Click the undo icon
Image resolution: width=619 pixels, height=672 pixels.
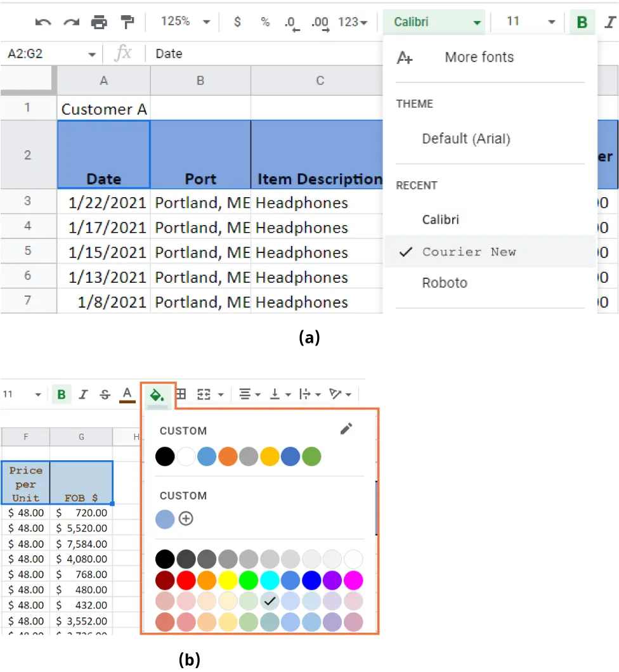(x=43, y=22)
